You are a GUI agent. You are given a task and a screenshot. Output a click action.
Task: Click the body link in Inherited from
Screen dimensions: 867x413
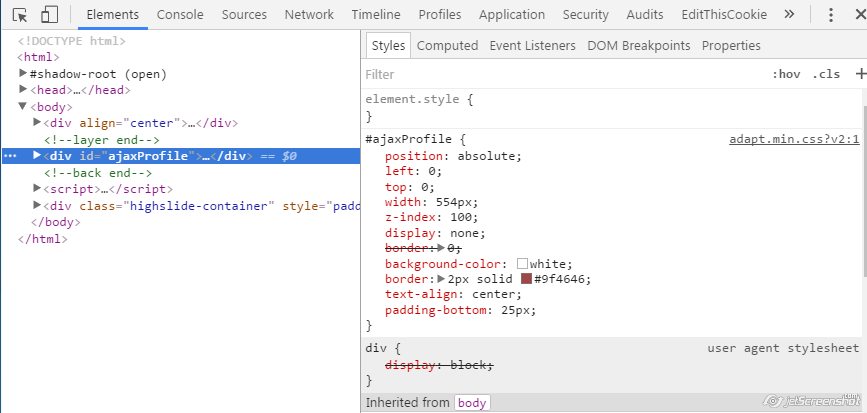pyautogui.click(x=472, y=402)
